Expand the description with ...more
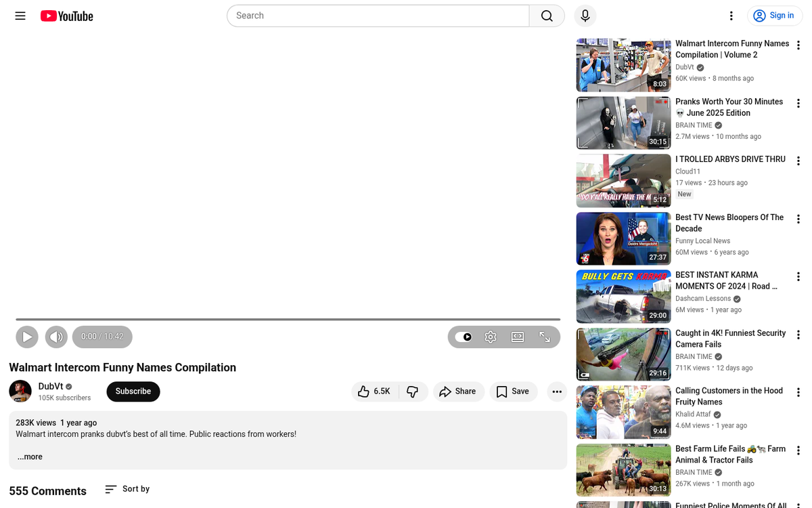The height and width of the screenshot is (508, 812). tap(30, 457)
